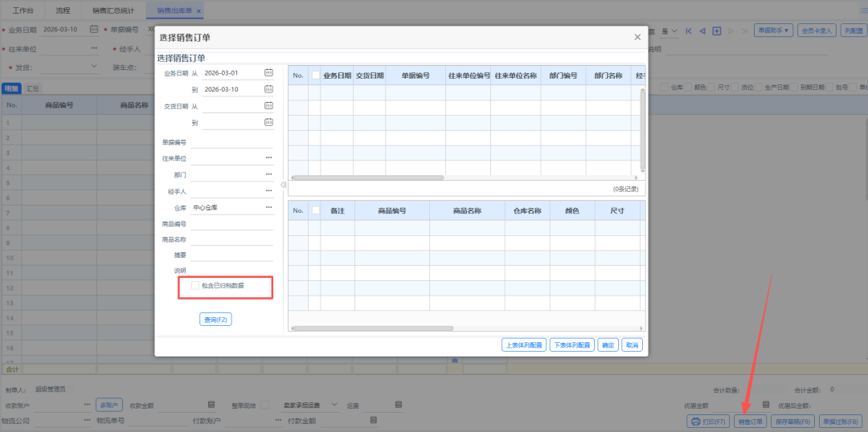Jump to first document navigation icon
Screen dimensions: 868x432
click(x=689, y=31)
